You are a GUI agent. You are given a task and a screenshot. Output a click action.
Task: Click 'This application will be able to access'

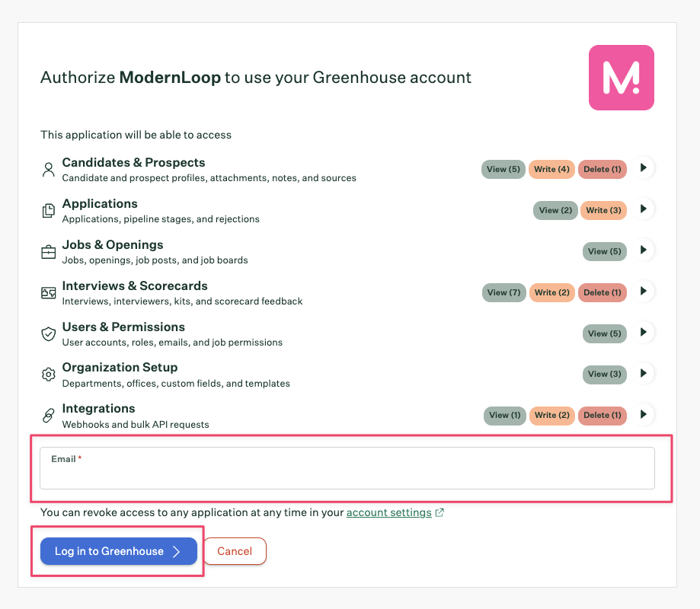pos(136,135)
